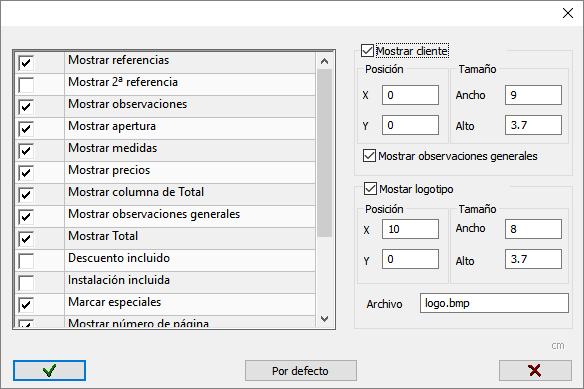This screenshot has height=389, width=584.
Task: Click the Archivo label
Action: pos(384,304)
